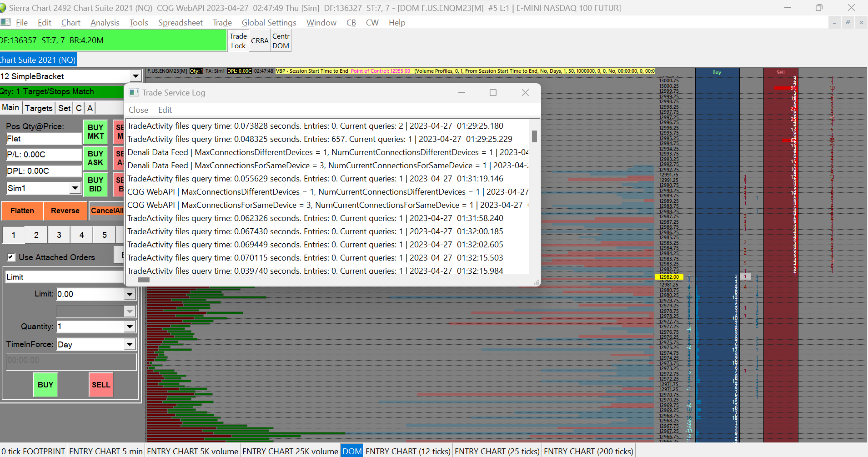Click the CRBA toolbar button
The height and width of the screenshot is (457, 868).
(260, 41)
